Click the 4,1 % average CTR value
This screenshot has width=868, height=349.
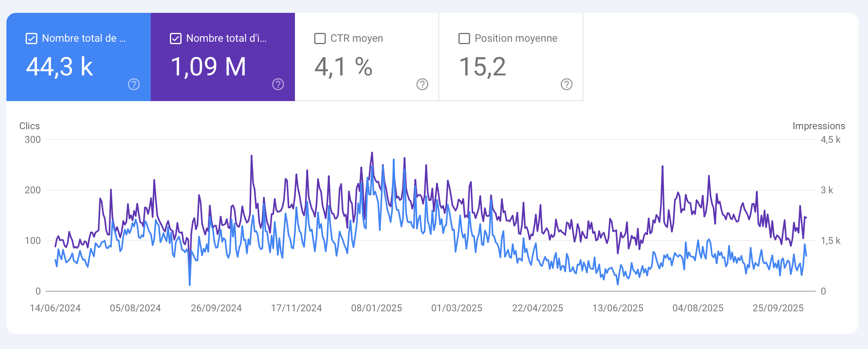[x=343, y=67]
